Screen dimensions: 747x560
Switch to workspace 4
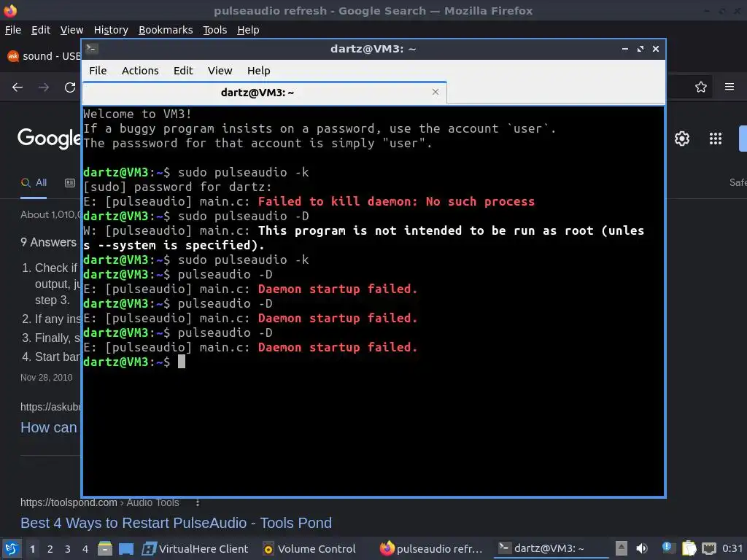click(85, 549)
